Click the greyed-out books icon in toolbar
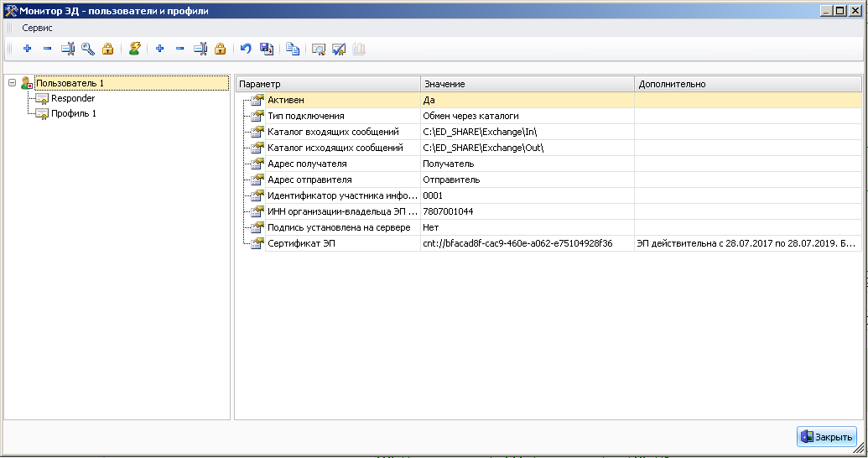868x458 pixels. [359, 49]
